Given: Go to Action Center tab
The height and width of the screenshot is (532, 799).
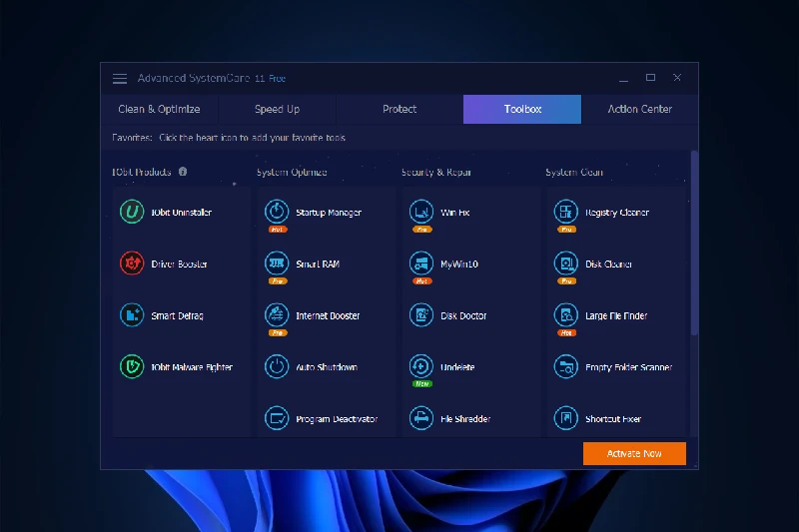Looking at the screenshot, I should coord(640,109).
